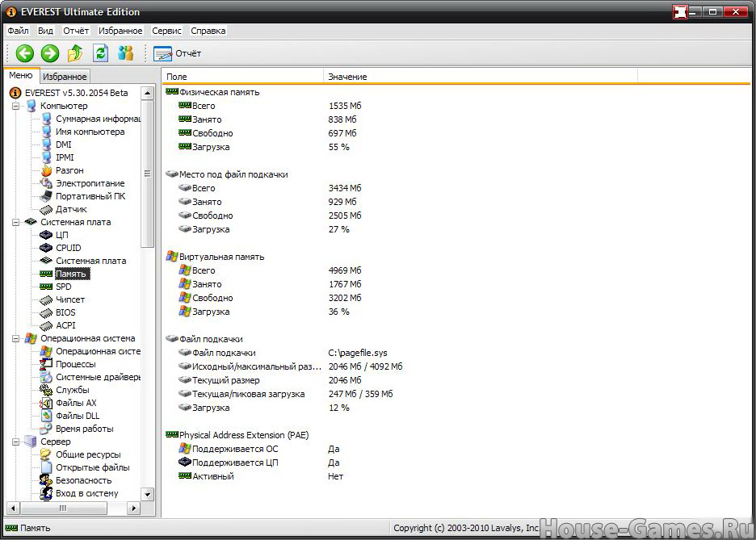756x540 pixels.
Task: Select the EVEREST v5.30.2054 Beta root item
Action: coord(76,93)
